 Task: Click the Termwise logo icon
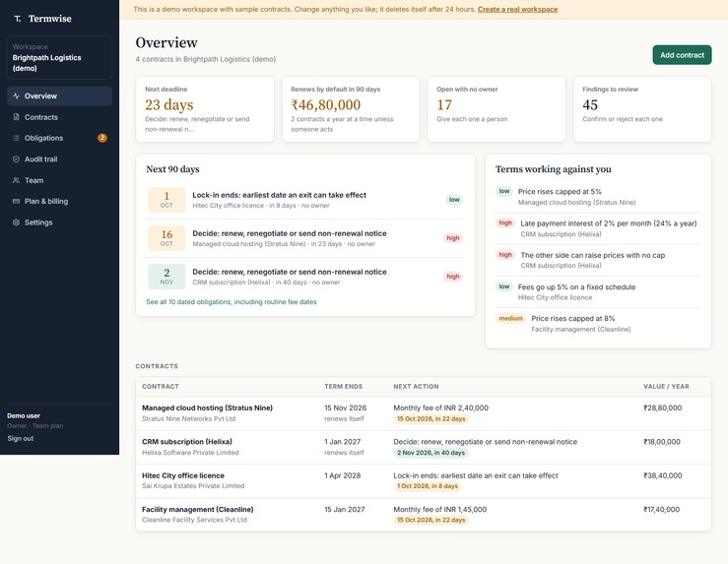[x=17, y=19]
